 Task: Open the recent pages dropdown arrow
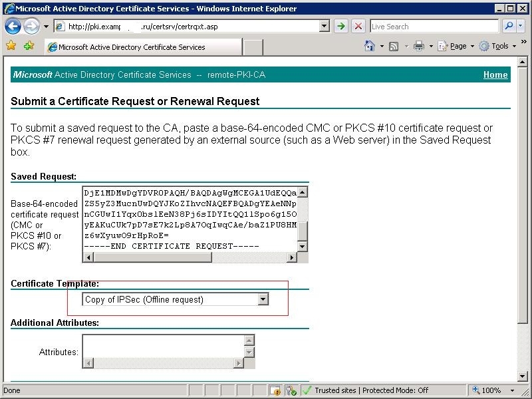(x=46, y=27)
